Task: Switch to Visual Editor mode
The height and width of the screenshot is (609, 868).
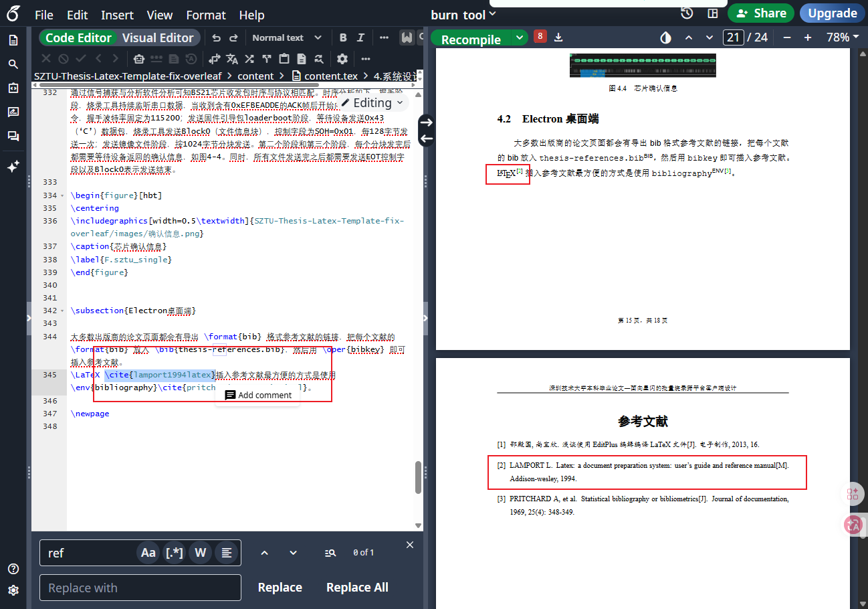Action: click(158, 38)
